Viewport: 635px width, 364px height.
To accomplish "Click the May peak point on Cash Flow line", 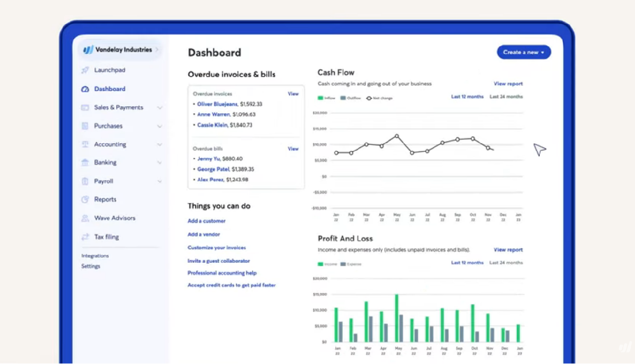I will [397, 136].
